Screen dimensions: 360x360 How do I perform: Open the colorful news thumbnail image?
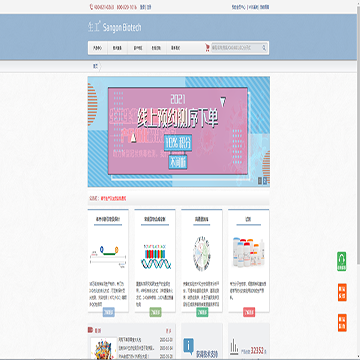[x=104, y=348]
